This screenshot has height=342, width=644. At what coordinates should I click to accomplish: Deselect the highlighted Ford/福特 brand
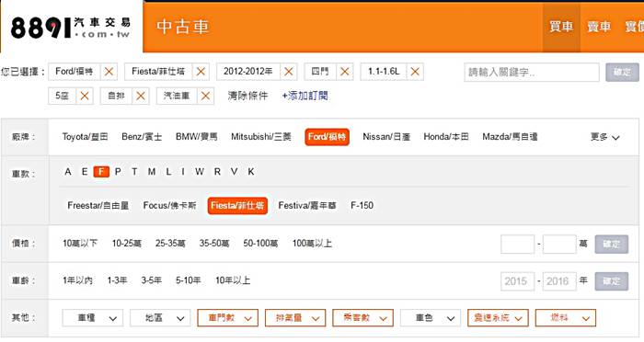click(327, 137)
